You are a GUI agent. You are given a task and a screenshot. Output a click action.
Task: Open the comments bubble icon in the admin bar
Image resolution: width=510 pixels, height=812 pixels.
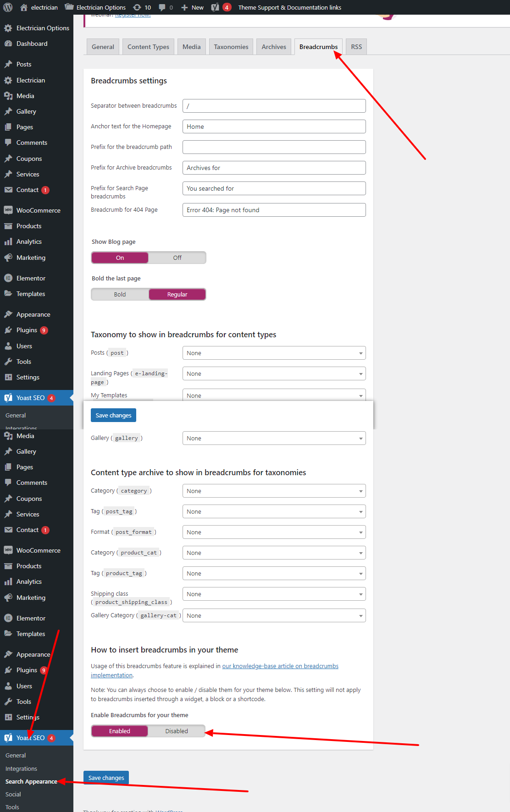click(x=162, y=7)
